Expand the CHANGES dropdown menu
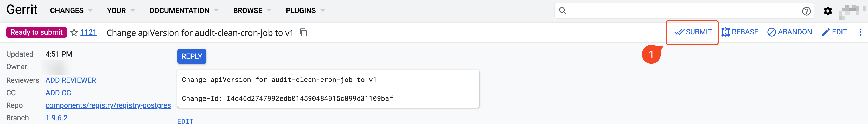Image resolution: width=868 pixels, height=124 pixels. click(x=71, y=10)
